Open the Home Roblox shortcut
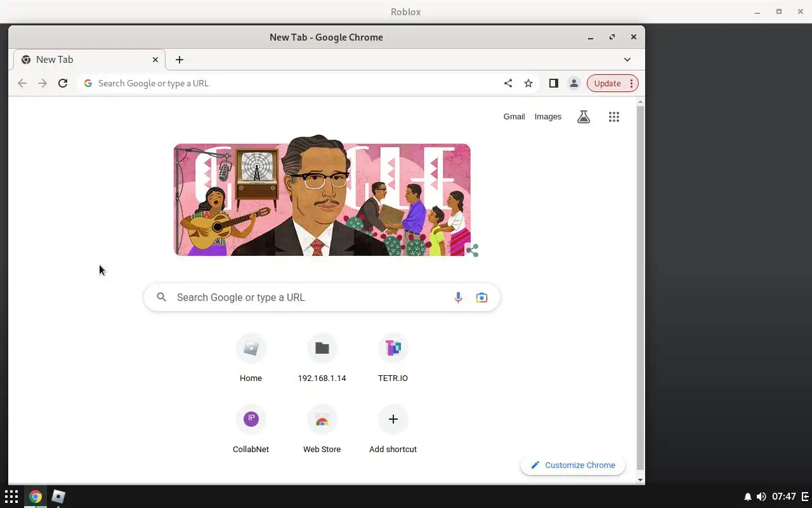Viewport: 812px width, 508px height. coord(251,358)
